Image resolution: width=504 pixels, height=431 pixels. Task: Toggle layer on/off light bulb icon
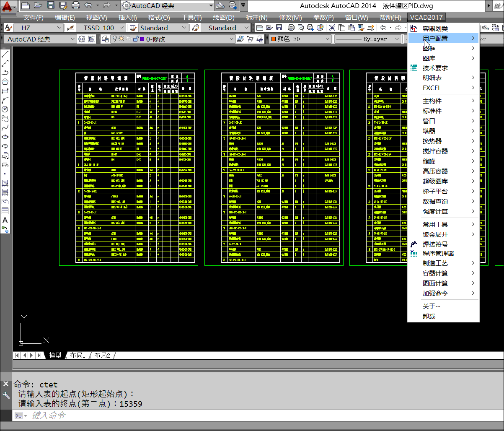114,39
